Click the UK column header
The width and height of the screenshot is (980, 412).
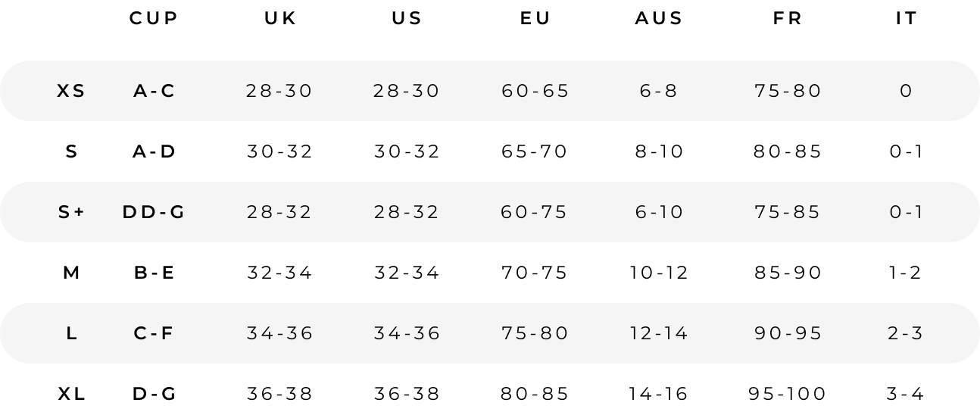280,19
